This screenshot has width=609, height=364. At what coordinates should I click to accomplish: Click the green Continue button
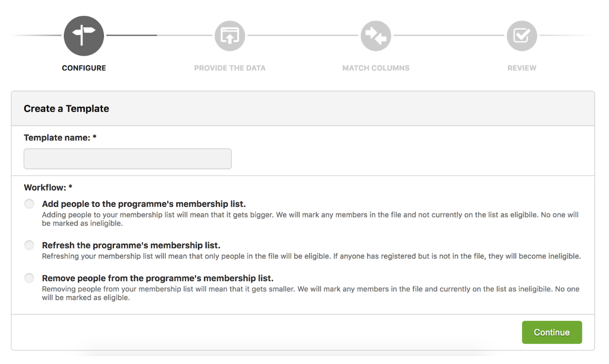click(x=552, y=332)
